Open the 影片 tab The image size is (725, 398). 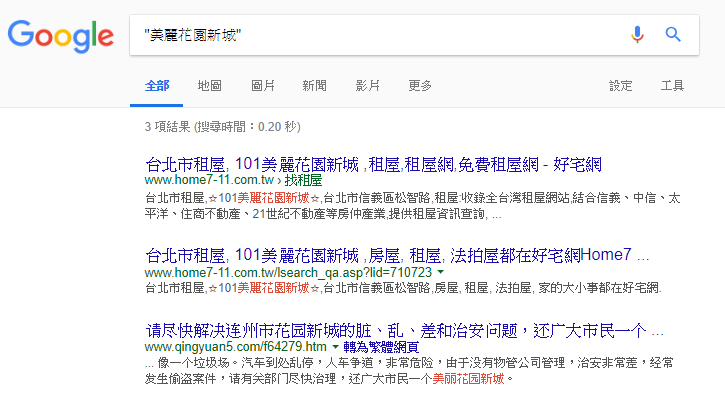(x=368, y=86)
